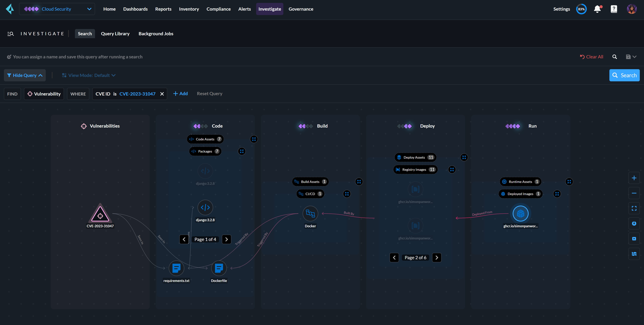Open the Compliance menu

pyautogui.click(x=219, y=9)
